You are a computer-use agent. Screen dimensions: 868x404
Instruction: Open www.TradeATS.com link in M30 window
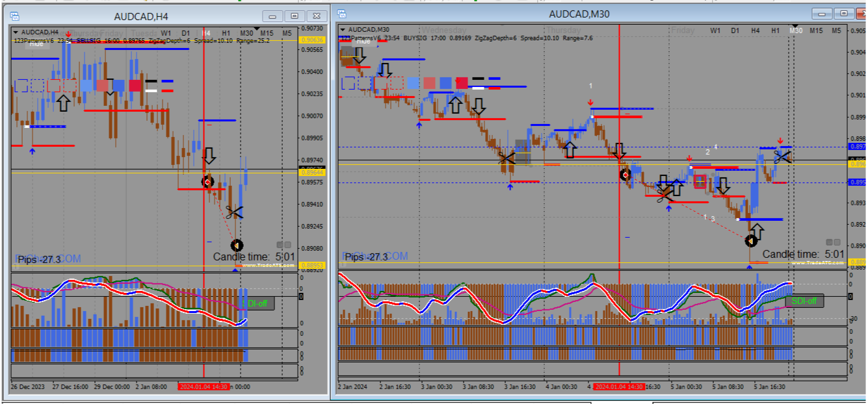[x=818, y=263]
